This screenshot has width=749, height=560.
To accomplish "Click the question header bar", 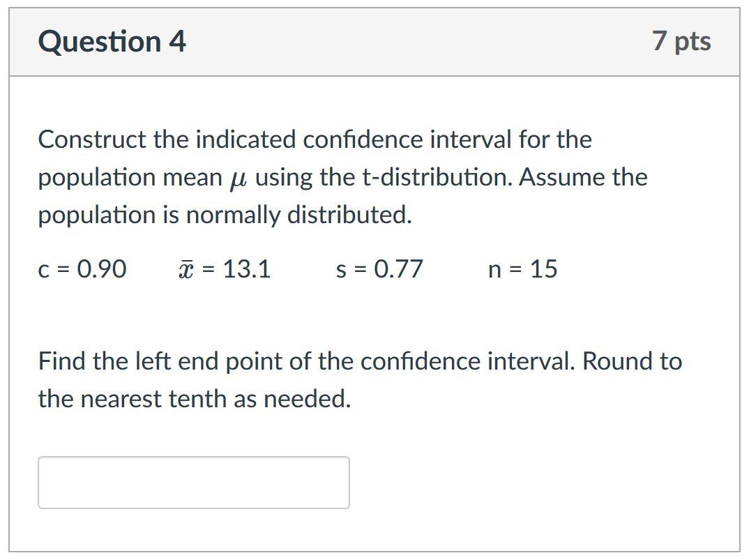I will pyautogui.click(x=374, y=40).
